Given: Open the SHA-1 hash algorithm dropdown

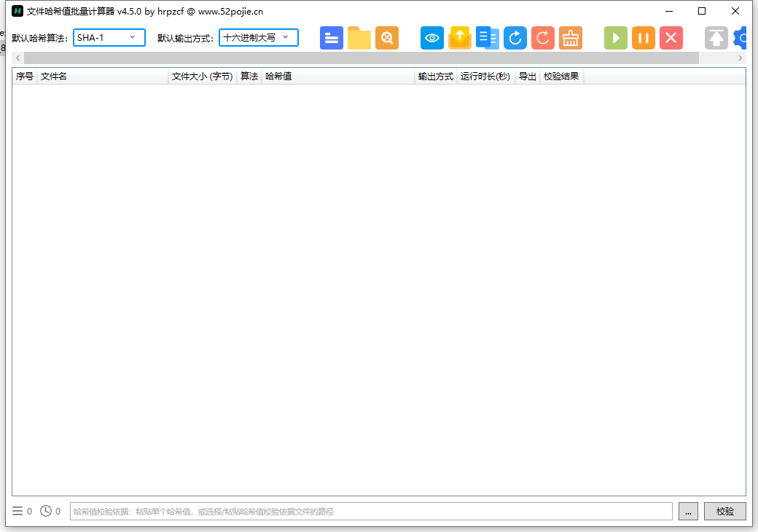Looking at the screenshot, I should coord(109,38).
